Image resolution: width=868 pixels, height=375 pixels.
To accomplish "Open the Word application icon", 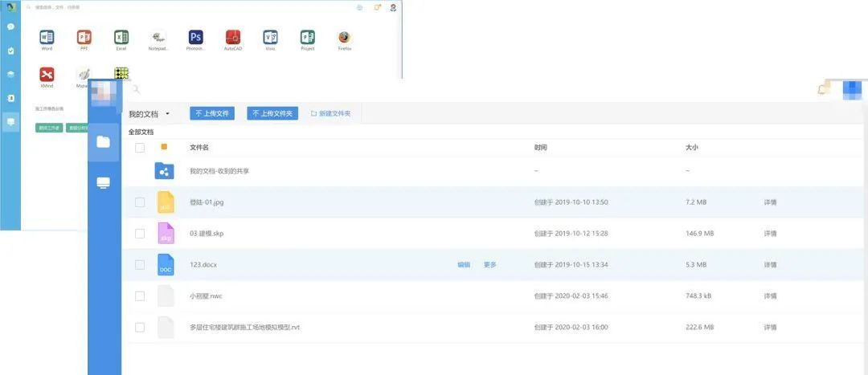I will pyautogui.click(x=47, y=37).
